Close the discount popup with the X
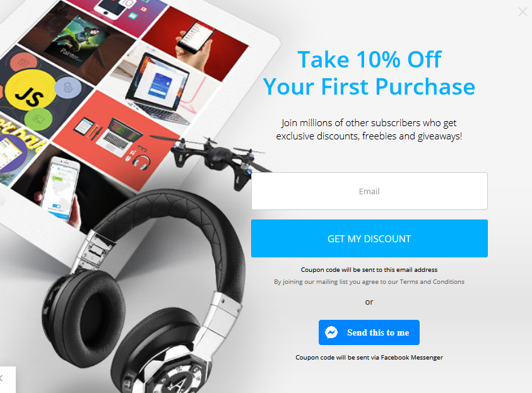The image size is (532, 393). point(523,12)
